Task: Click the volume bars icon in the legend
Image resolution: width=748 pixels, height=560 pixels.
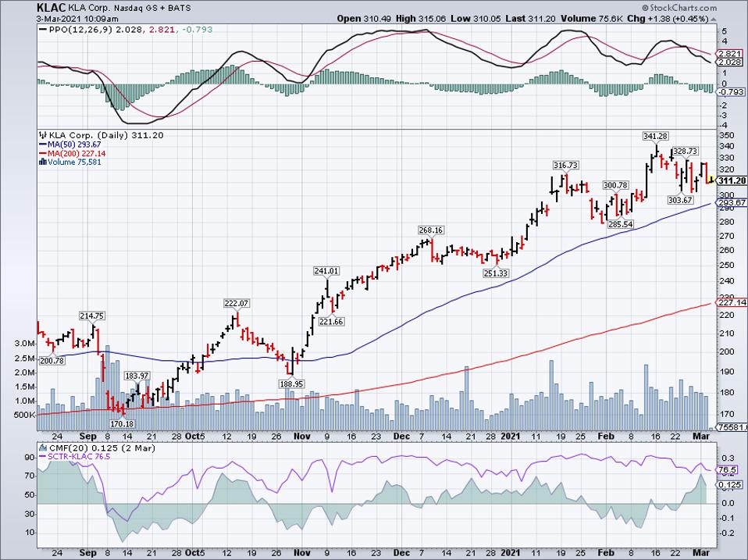Action: pyautogui.click(x=43, y=162)
